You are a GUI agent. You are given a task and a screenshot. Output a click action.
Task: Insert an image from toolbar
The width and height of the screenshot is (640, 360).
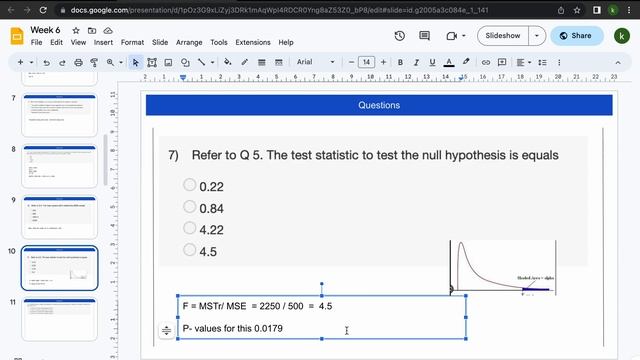tap(168, 62)
